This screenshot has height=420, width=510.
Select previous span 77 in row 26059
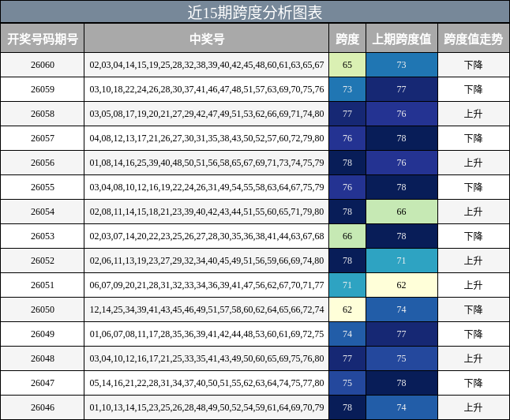402,89
